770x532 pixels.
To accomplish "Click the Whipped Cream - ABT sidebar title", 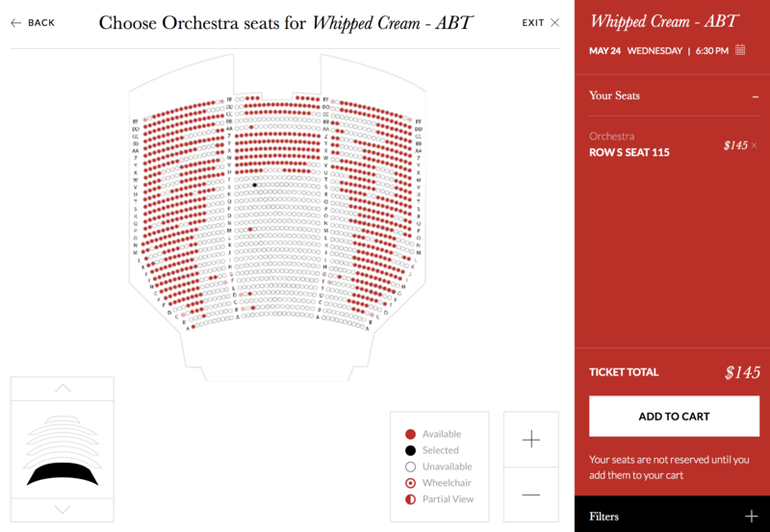I will [664, 21].
